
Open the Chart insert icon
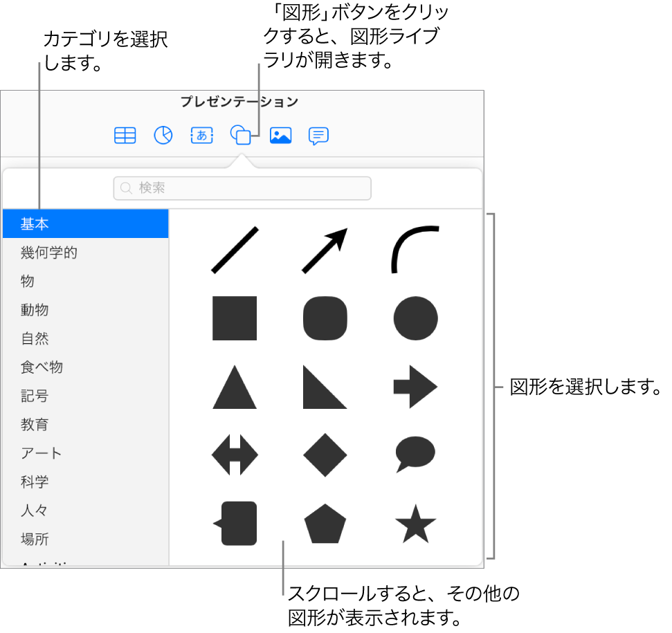tap(163, 136)
